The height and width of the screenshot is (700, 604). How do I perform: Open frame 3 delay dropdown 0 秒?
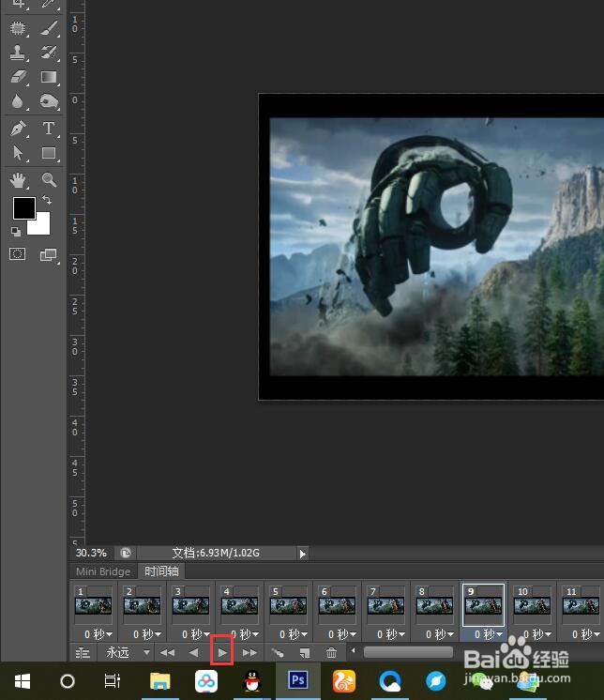pyautogui.click(x=195, y=634)
